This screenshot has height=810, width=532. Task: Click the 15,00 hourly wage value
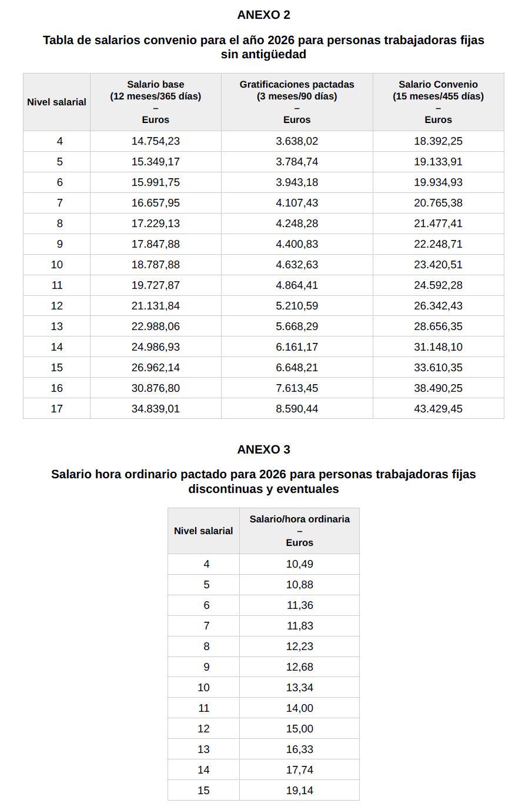[x=299, y=729]
